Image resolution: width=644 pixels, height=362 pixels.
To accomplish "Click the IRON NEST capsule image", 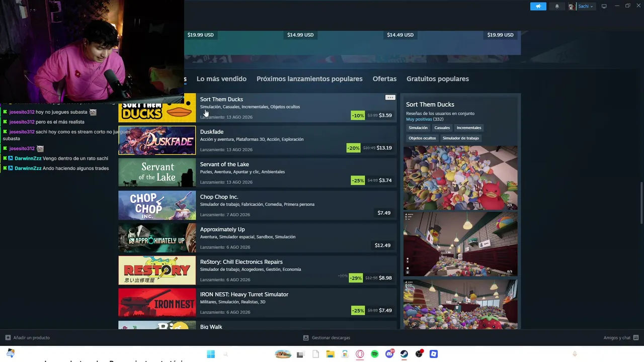I will tap(157, 303).
